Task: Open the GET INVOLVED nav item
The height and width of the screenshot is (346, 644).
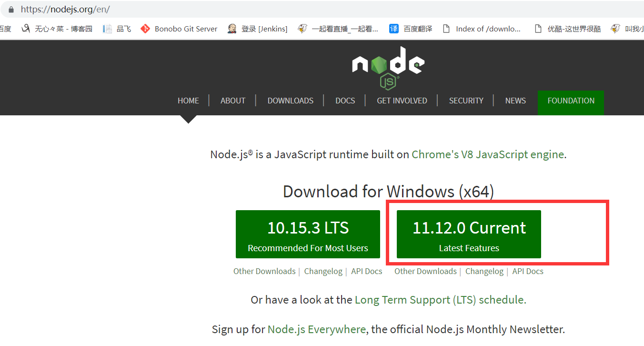Action: 402,101
